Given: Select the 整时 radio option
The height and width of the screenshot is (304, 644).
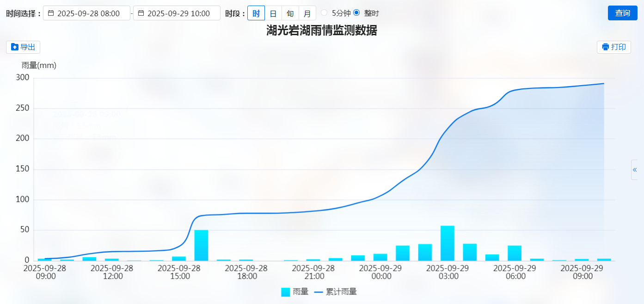Looking at the screenshot, I should tap(356, 13).
